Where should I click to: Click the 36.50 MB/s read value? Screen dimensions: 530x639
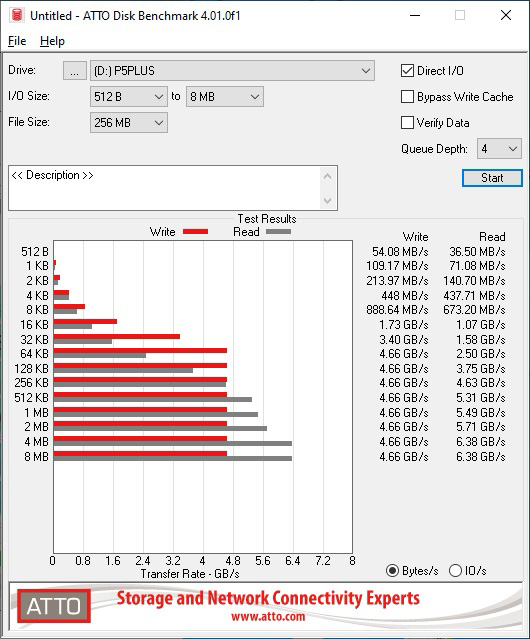477,252
